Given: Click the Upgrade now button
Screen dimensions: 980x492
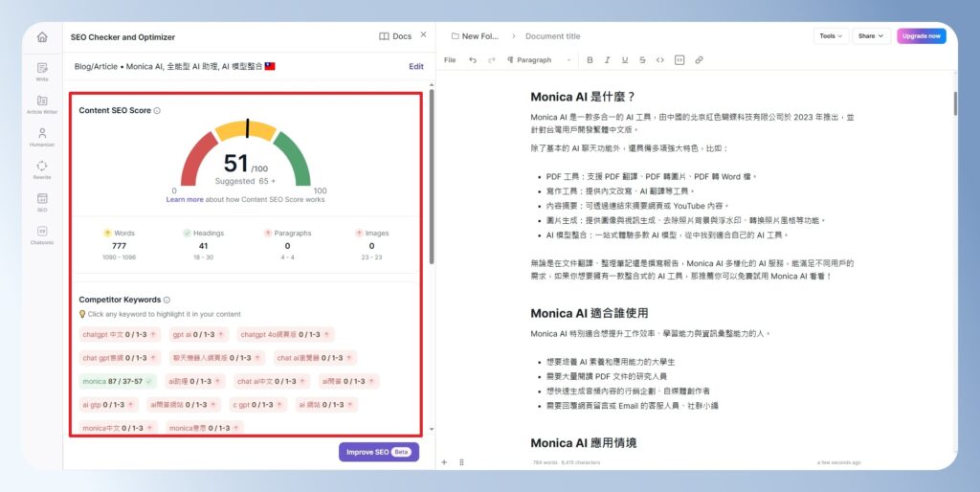Looking at the screenshot, I should coord(922,36).
